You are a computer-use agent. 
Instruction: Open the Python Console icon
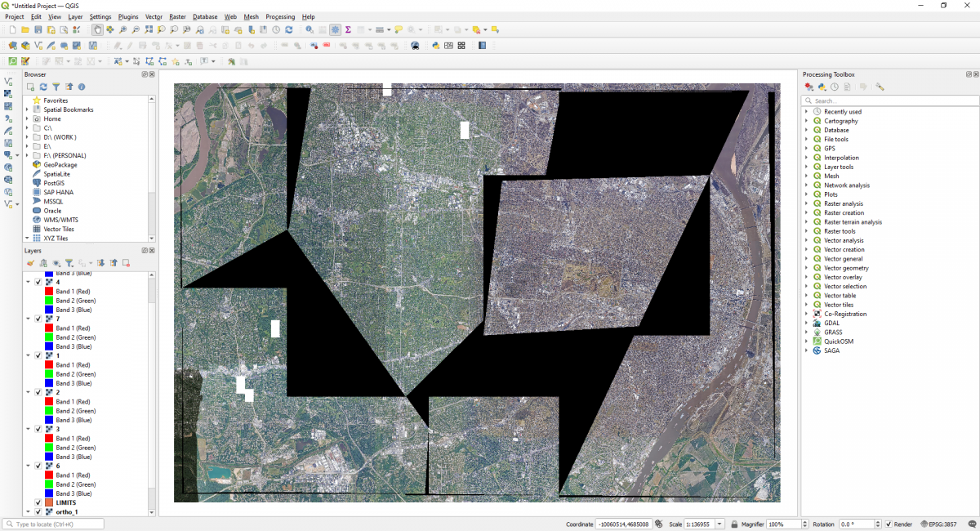(x=435, y=46)
